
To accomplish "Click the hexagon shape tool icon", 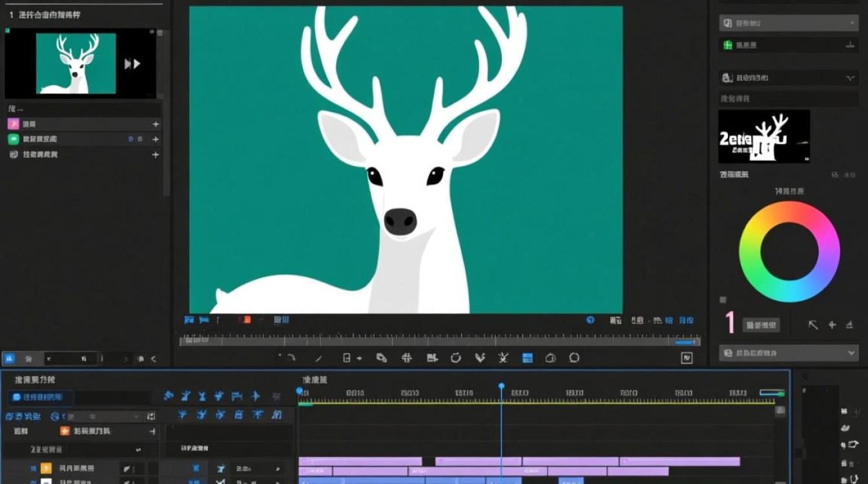I will click(x=574, y=358).
